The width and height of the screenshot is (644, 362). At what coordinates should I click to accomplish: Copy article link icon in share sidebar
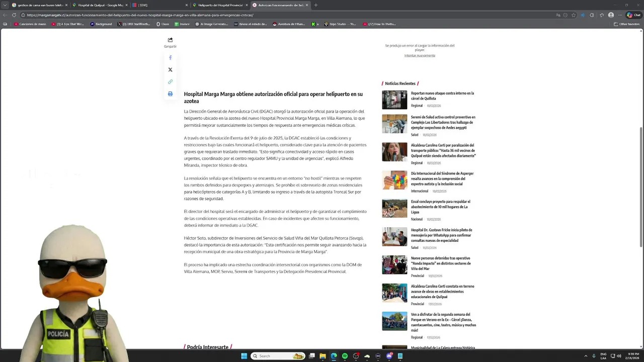170,81
